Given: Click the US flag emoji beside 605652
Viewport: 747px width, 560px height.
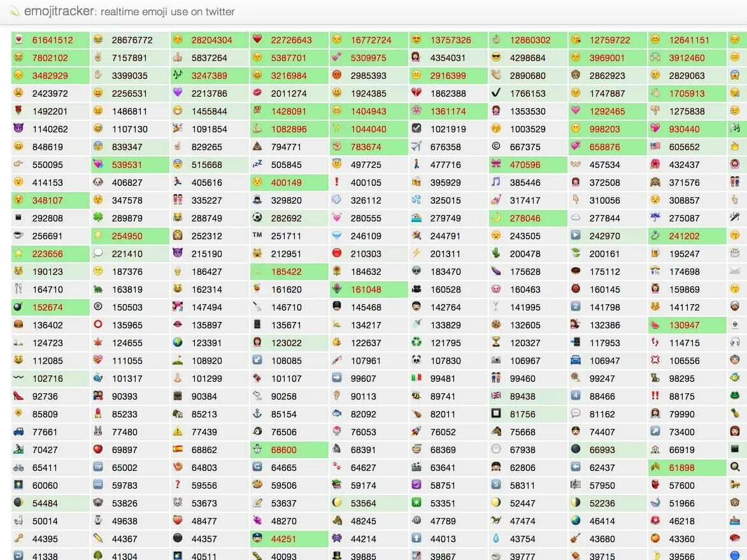Looking at the screenshot, I should pos(655,146).
